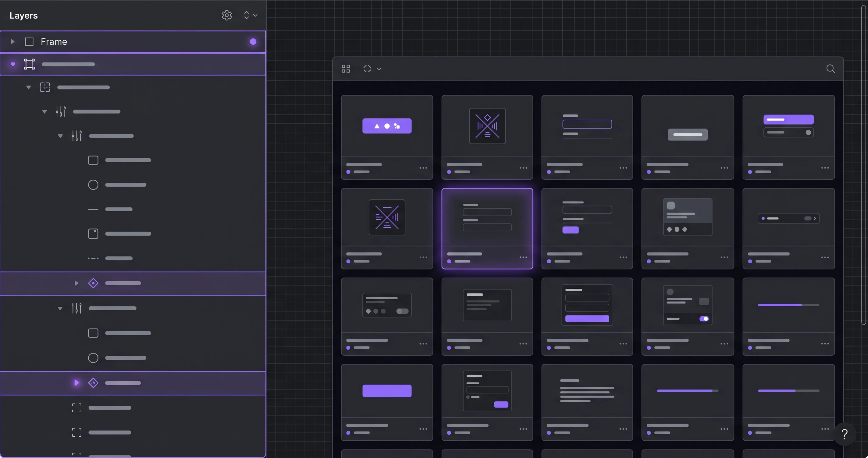The height and width of the screenshot is (458, 868).
Task: Open more options on purple-outlined input card
Action: tap(623, 168)
